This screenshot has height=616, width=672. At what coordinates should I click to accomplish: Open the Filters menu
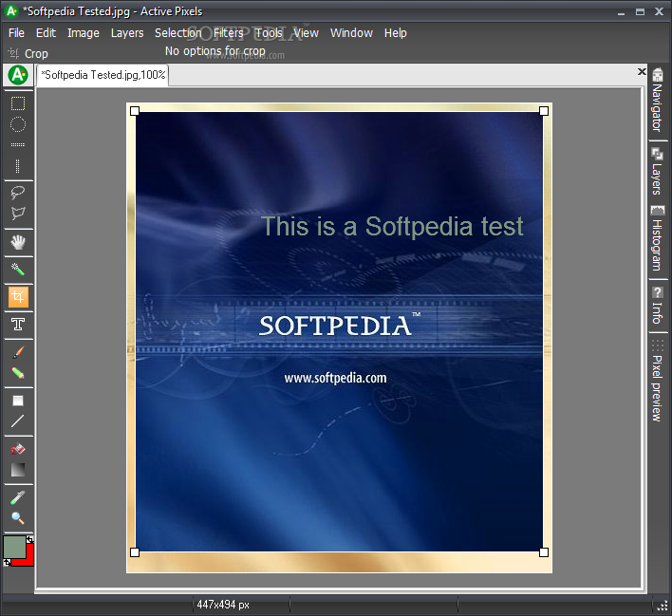tap(228, 33)
